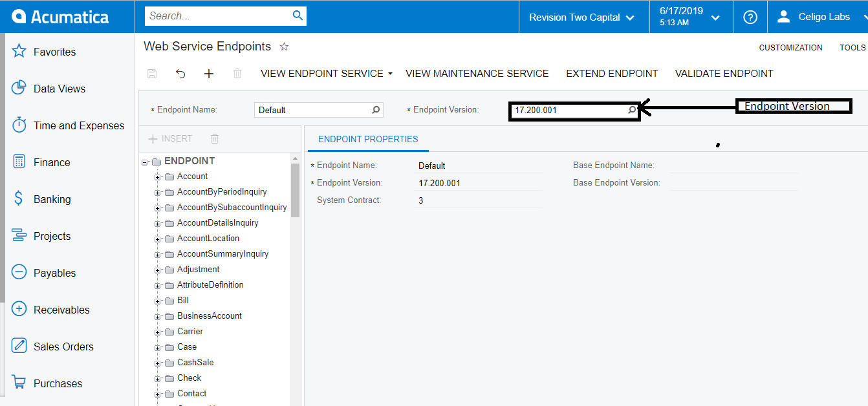Click the Undo arrow toolbar icon
The image size is (868, 406).
click(x=180, y=74)
